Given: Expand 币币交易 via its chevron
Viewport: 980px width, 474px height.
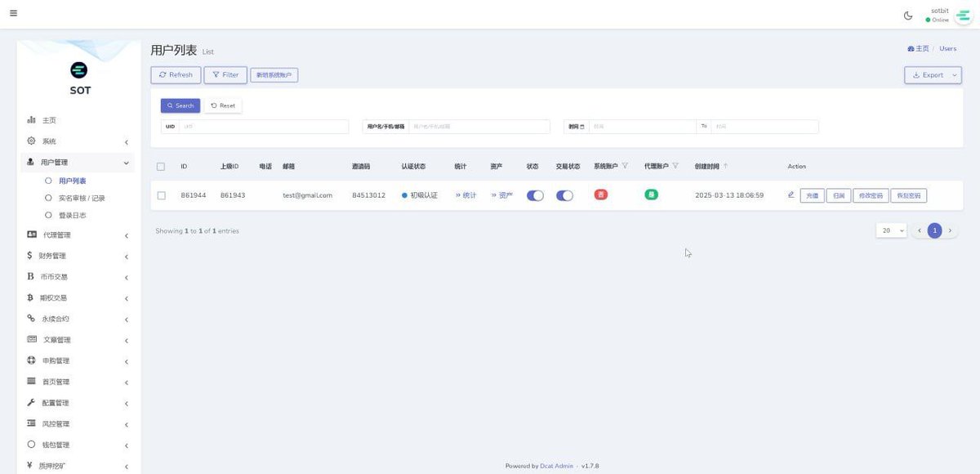Looking at the screenshot, I should click(x=127, y=278).
